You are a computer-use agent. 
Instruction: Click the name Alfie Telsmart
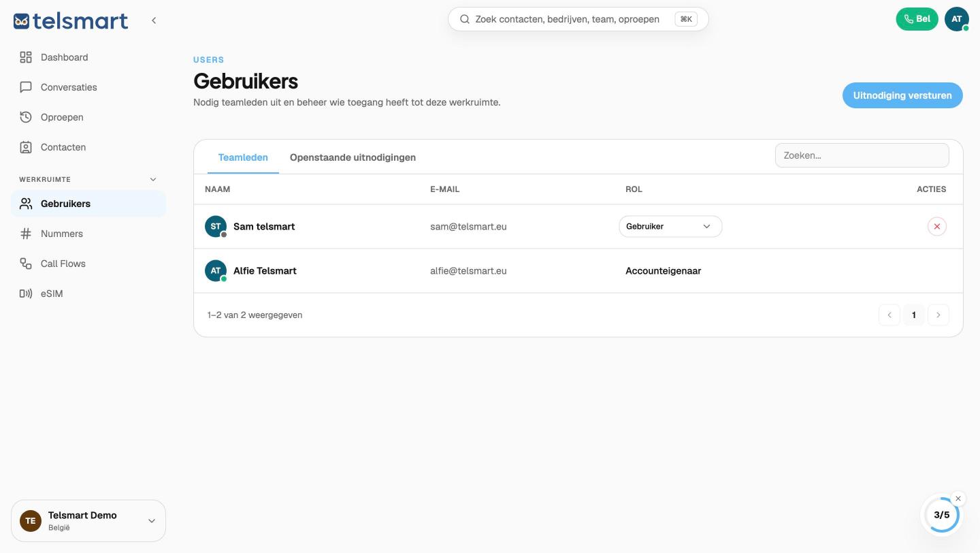(265, 270)
